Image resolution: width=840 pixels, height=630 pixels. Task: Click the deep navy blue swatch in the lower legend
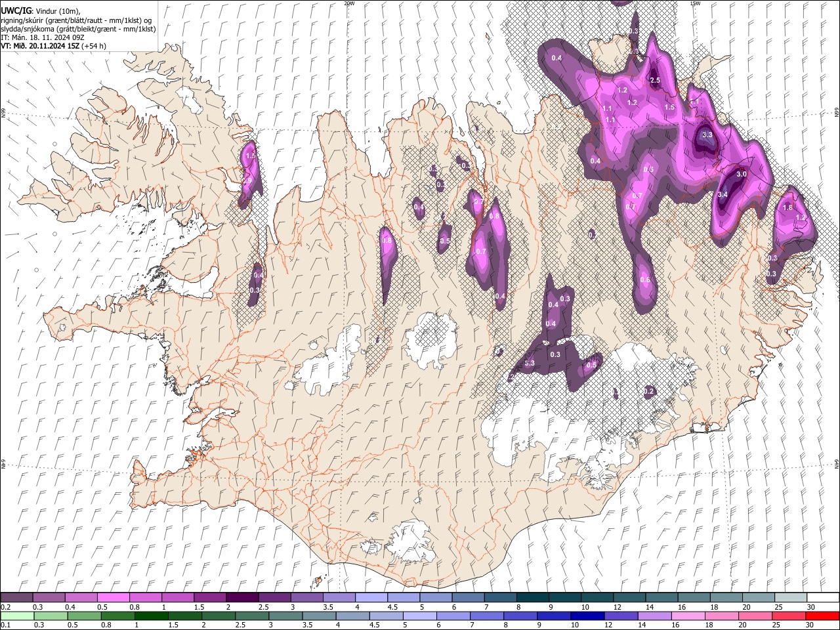[587, 616]
